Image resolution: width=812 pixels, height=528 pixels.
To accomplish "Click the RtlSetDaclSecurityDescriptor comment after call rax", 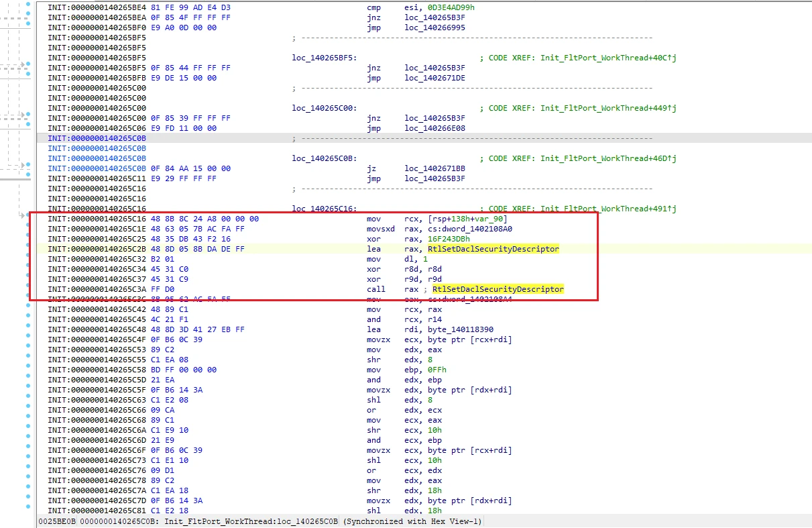I will point(498,289).
